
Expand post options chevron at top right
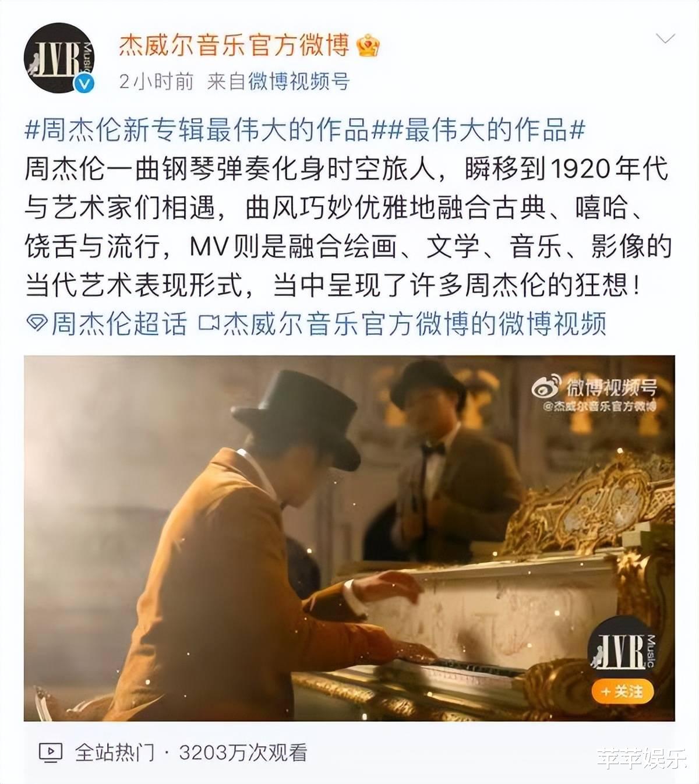click(665, 39)
